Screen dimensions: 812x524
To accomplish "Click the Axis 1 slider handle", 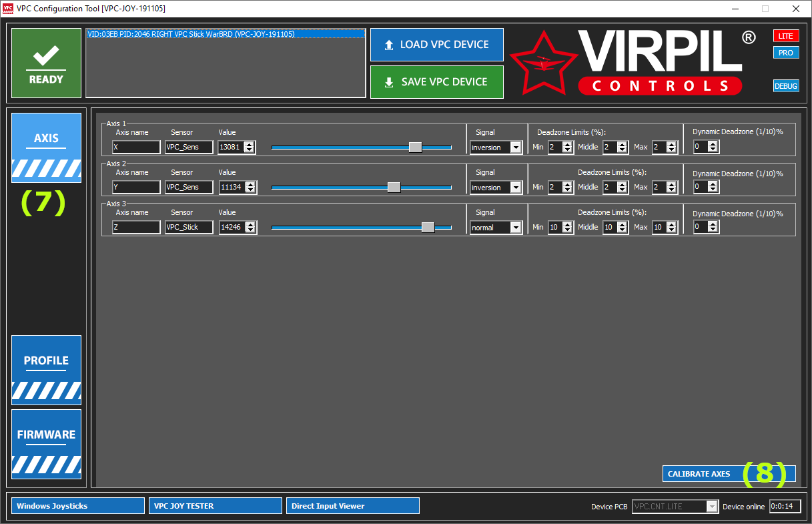I will [x=415, y=148].
